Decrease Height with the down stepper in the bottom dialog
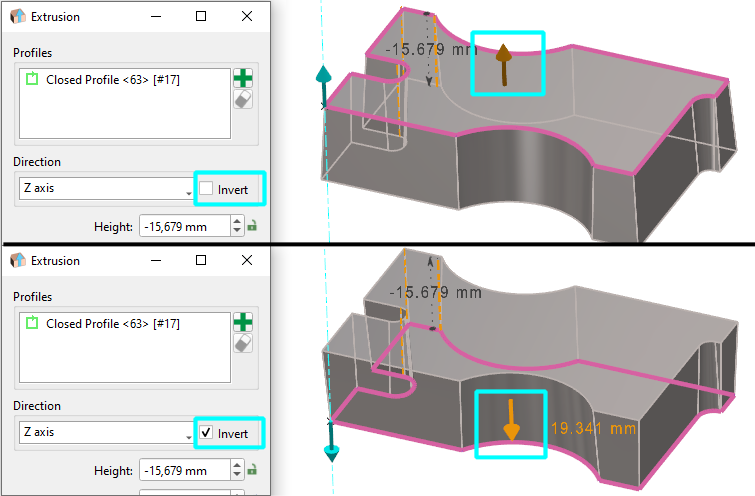Viewport: 755px width, 496px height. click(236, 475)
